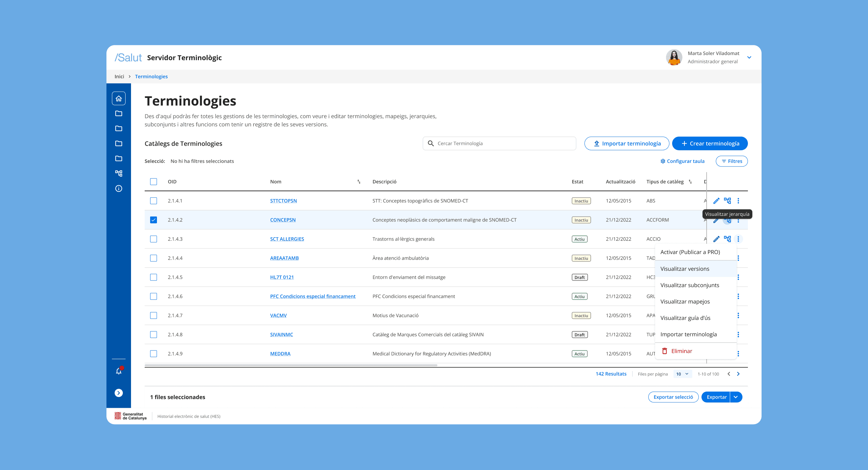The height and width of the screenshot is (470, 868).
Task: Expand the Marta Soler Viladomat user menu
Action: [x=749, y=57]
